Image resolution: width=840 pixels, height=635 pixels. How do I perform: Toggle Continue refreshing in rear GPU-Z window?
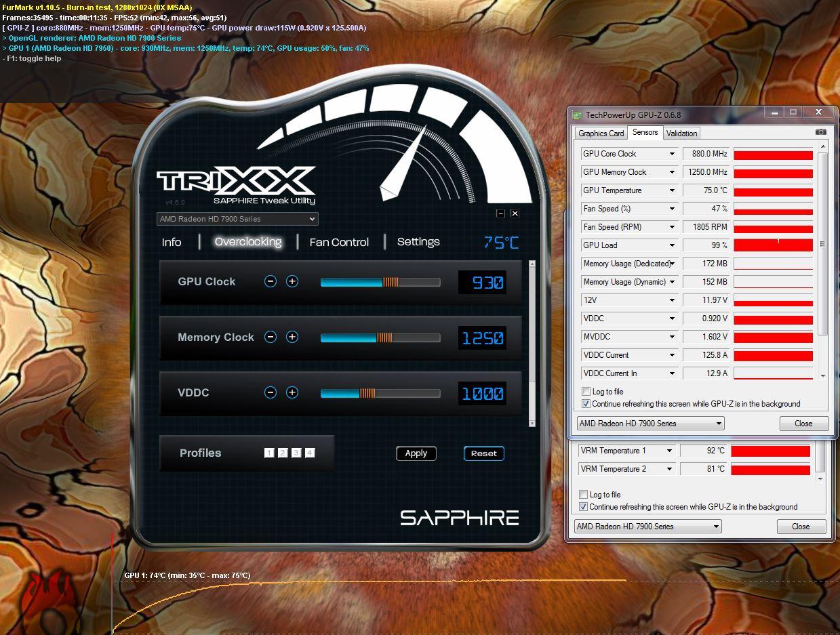pyautogui.click(x=583, y=507)
